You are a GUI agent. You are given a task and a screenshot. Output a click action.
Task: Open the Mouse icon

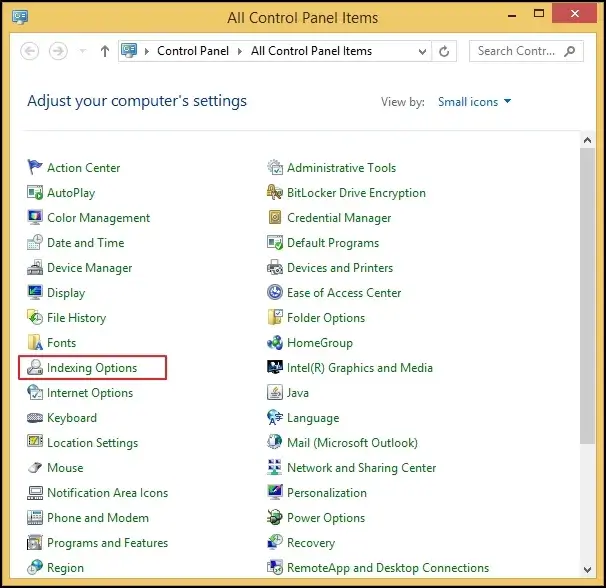pyautogui.click(x=35, y=468)
